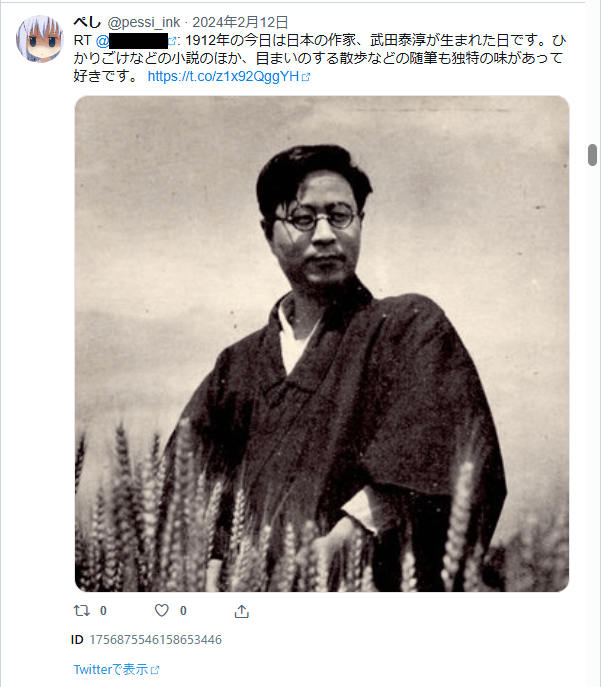This screenshot has width=602, height=687.
Task: Open the share/upload icon under the tweet
Action: point(241,611)
